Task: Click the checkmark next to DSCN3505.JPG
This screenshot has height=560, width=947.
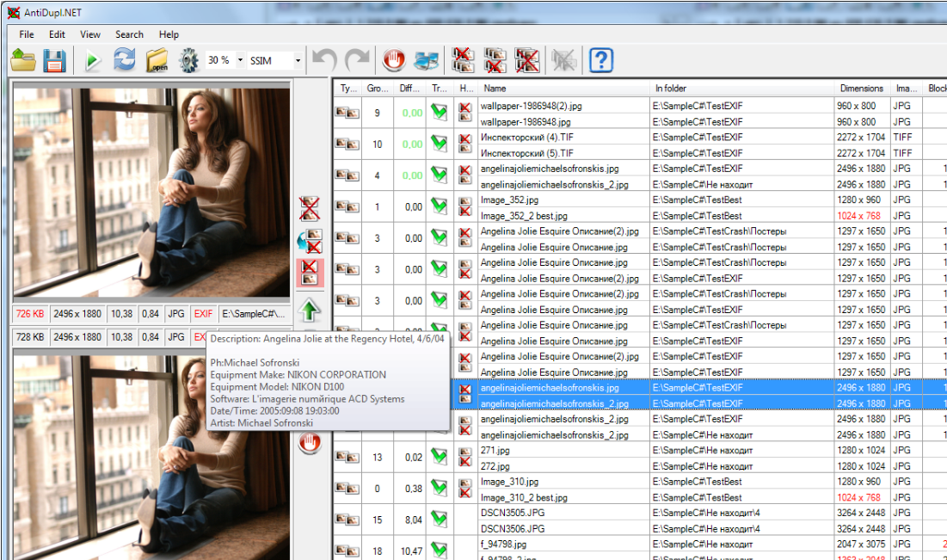Action: [439, 519]
